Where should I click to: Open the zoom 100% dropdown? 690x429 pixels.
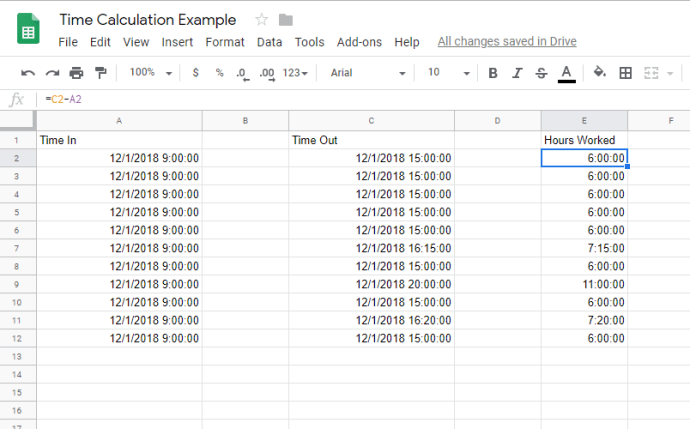[x=151, y=73]
